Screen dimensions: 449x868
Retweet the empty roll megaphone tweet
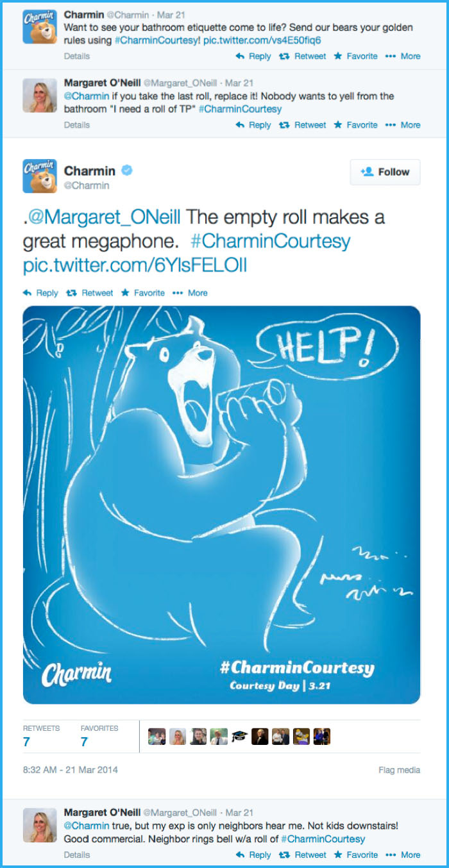point(90,293)
